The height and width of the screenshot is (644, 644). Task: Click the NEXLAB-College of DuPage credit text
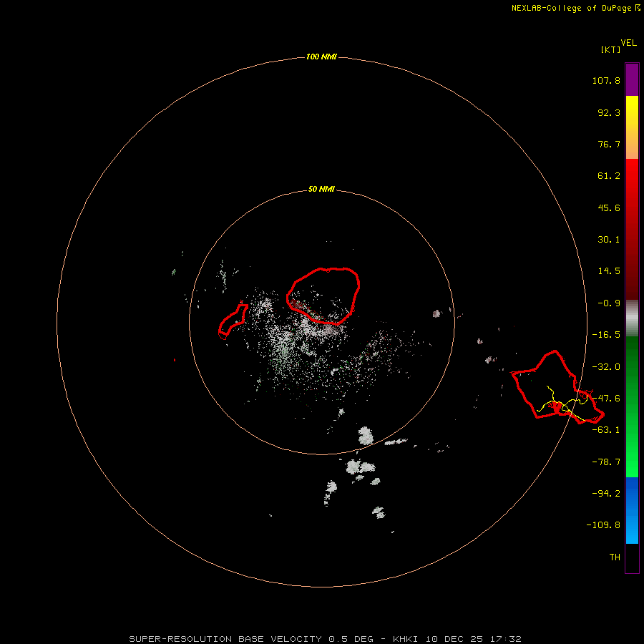(x=575, y=8)
